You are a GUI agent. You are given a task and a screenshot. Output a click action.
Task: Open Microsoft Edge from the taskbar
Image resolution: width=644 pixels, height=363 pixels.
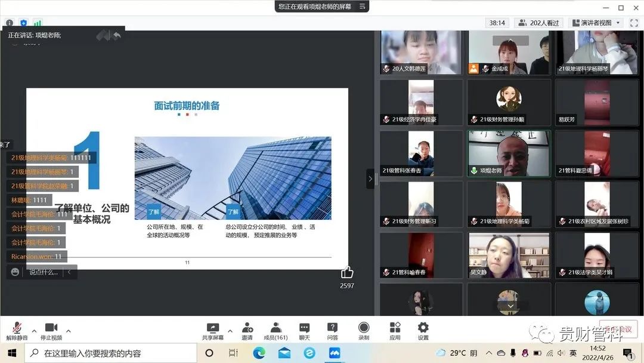[x=259, y=353]
